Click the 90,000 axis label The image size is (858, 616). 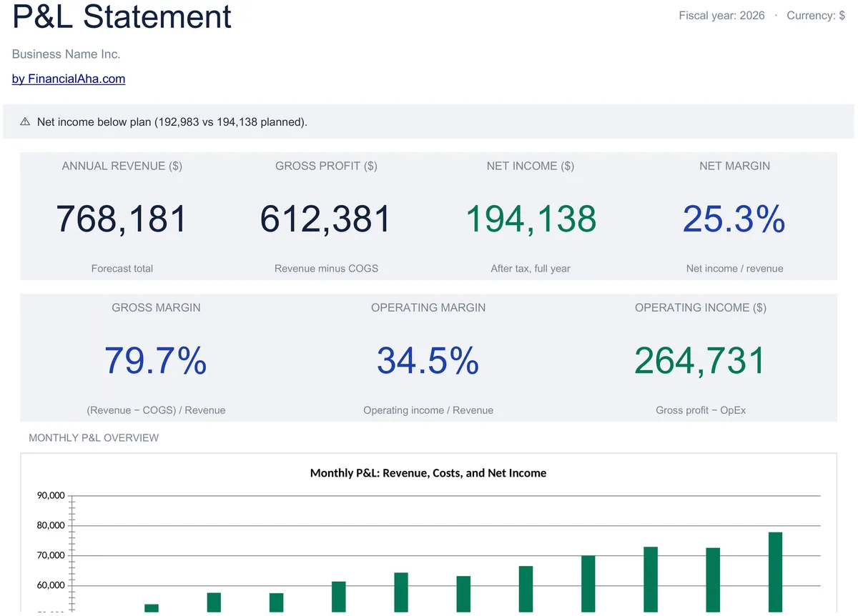(x=50, y=495)
